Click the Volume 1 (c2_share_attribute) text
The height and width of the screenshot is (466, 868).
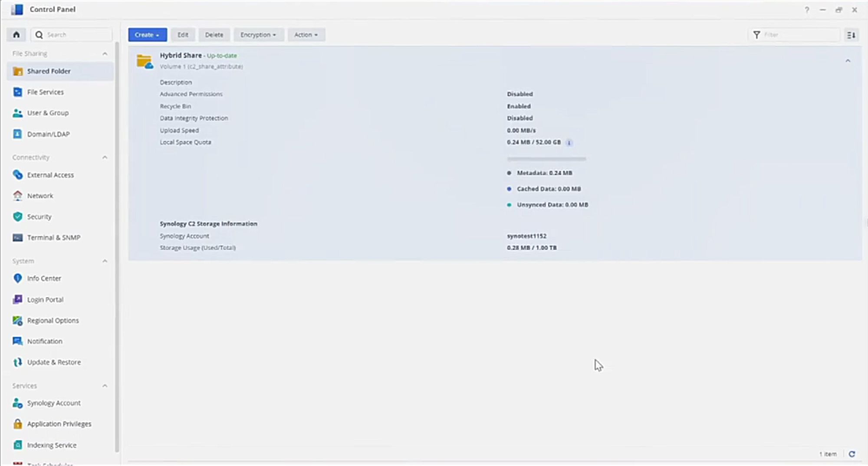pos(201,66)
